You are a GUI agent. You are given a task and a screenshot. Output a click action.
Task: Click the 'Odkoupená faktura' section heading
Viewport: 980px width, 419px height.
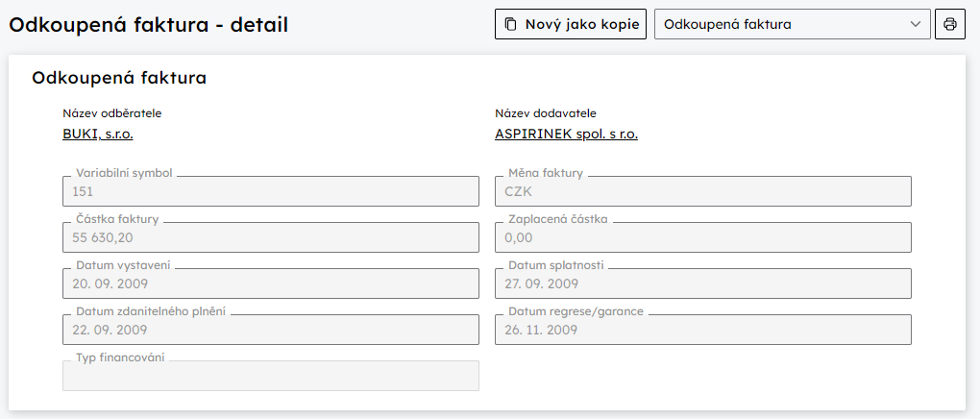click(x=119, y=78)
